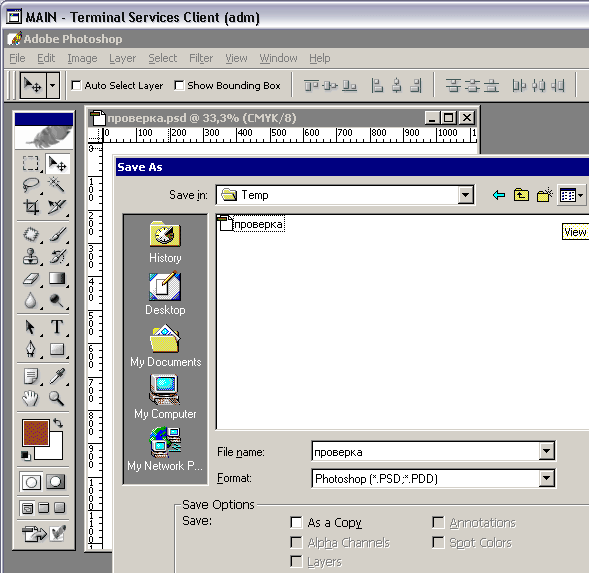The height and width of the screenshot is (573, 589).
Task: Select the Eraser tool
Action: 31,279
